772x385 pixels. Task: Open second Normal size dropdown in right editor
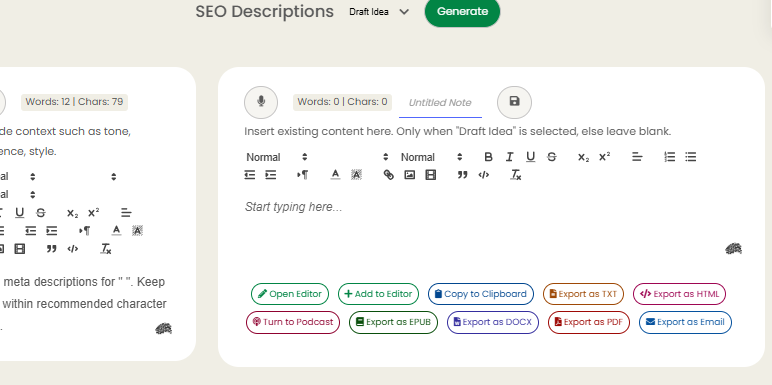coord(431,157)
